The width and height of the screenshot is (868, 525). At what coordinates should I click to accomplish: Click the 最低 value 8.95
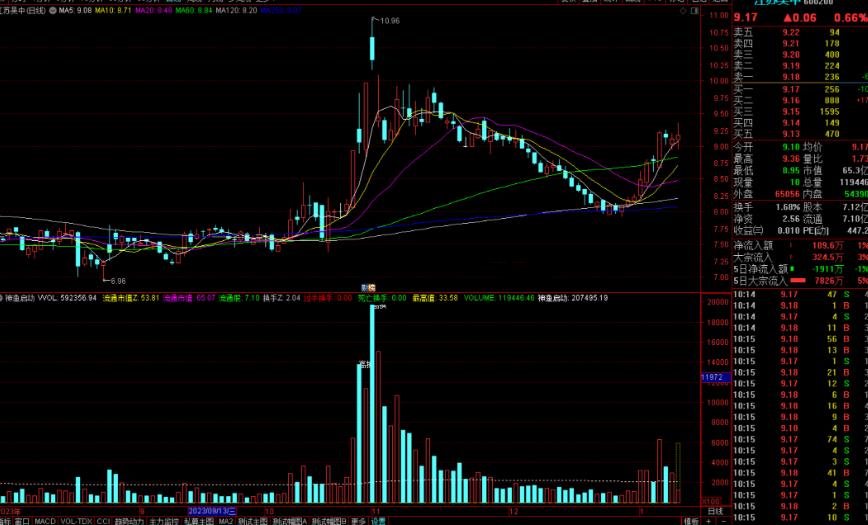point(790,171)
